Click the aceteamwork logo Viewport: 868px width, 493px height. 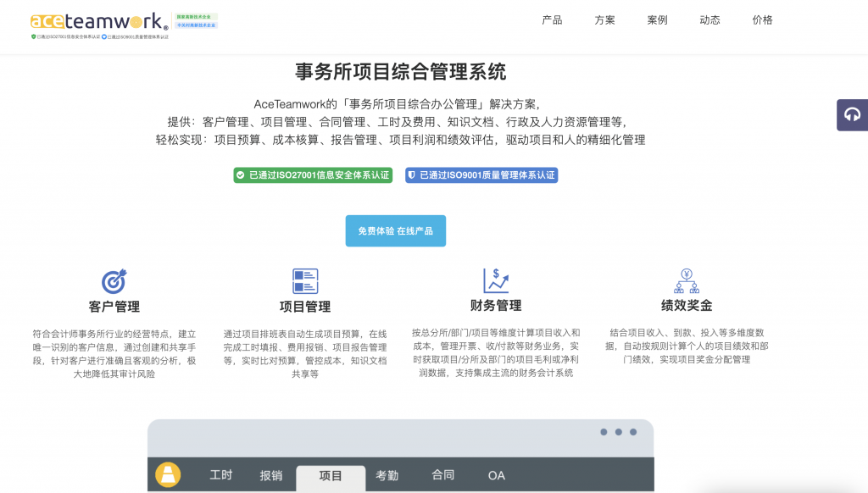[99, 21]
